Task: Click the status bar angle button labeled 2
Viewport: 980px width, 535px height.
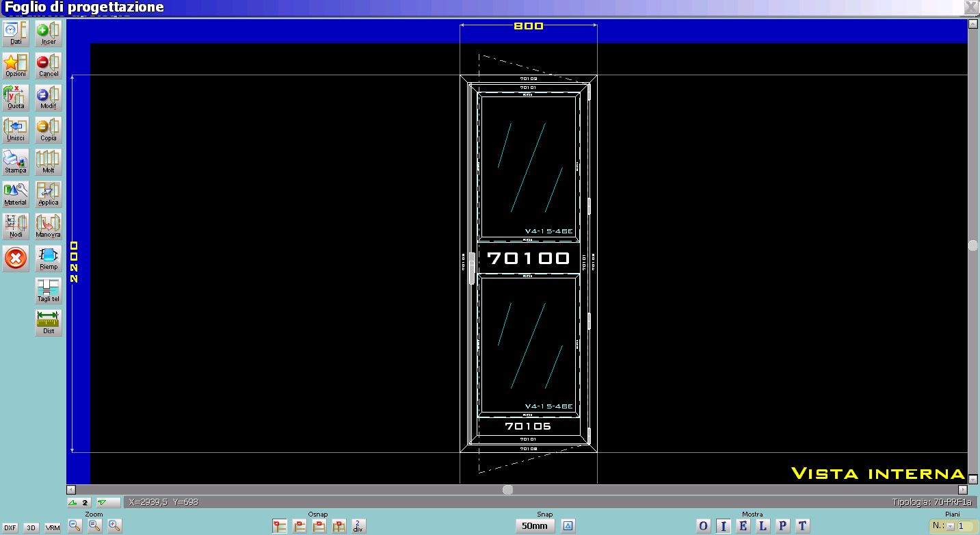Action: (x=80, y=502)
